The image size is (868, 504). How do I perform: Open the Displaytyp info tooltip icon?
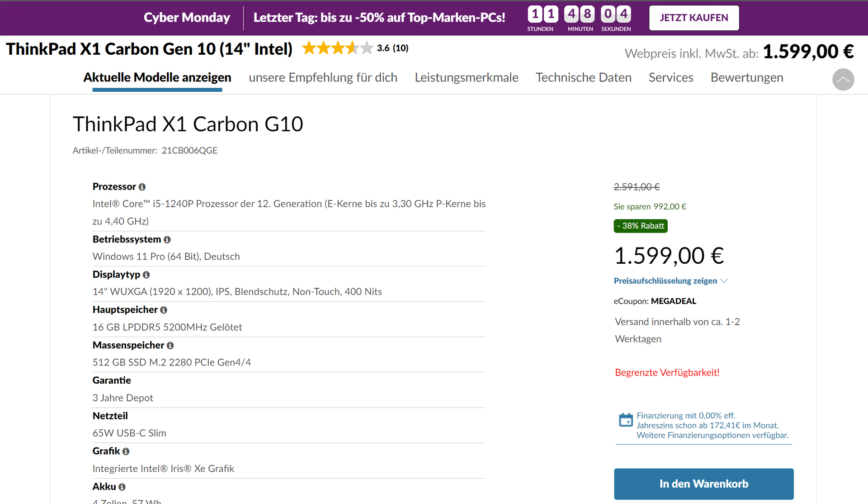[x=146, y=275]
